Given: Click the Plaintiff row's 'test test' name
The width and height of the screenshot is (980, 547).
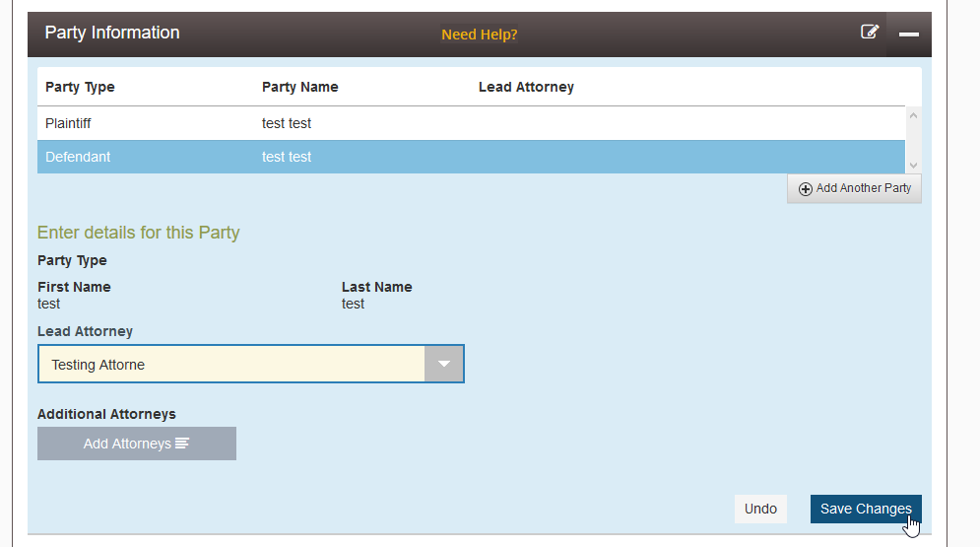Looking at the screenshot, I should 287,123.
